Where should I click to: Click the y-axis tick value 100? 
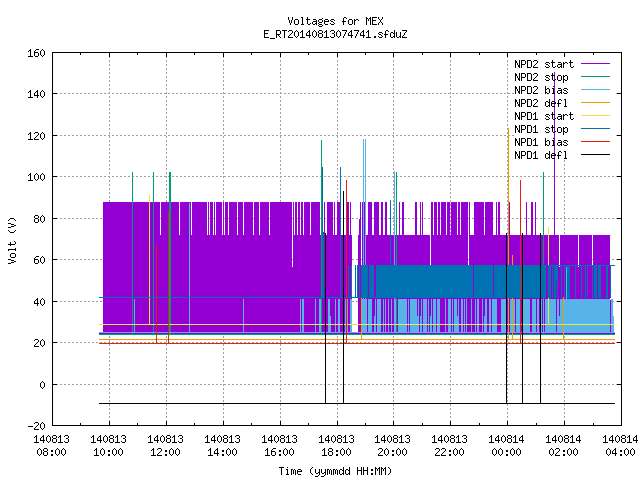pyautogui.click(x=36, y=177)
